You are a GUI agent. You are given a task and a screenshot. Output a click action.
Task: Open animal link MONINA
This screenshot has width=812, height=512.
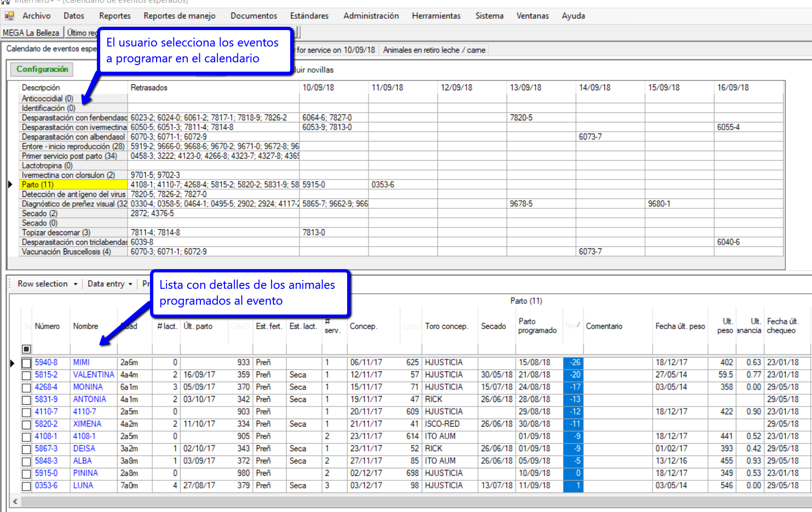(88, 387)
